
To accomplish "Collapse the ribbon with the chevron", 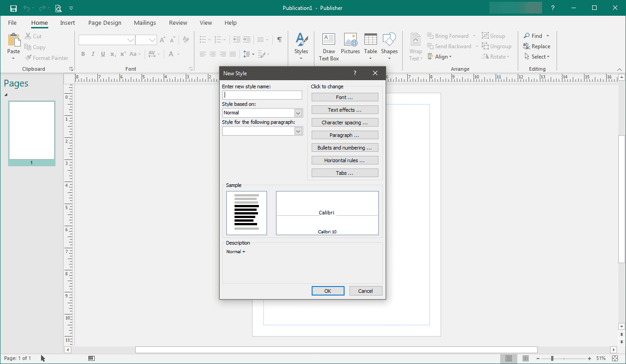I will (x=619, y=69).
